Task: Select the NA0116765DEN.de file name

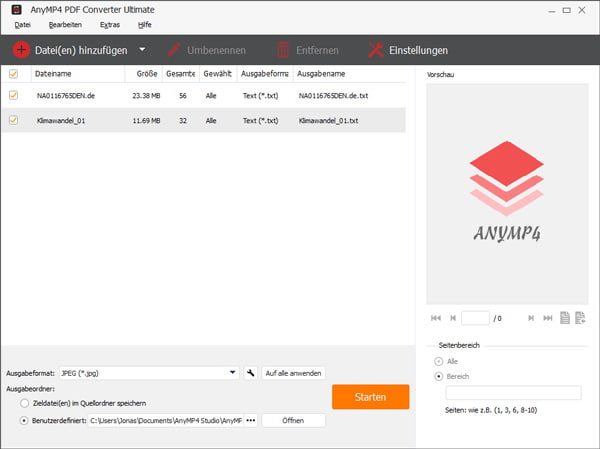Action: (66, 96)
